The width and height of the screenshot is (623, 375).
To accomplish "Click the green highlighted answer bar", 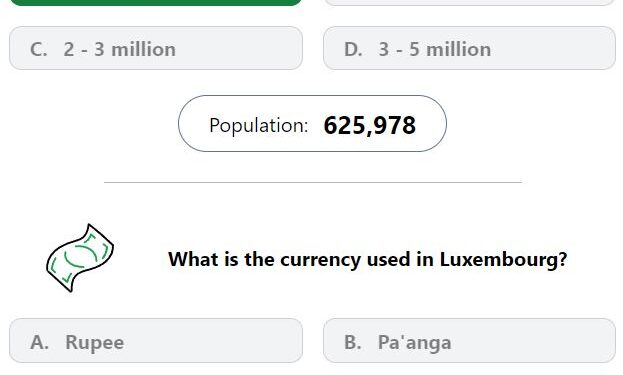I will (x=156, y=2).
